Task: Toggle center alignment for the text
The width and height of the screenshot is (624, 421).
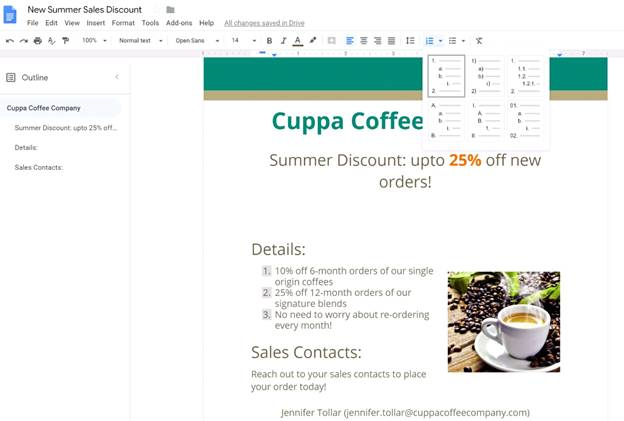Action: coord(364,41)
